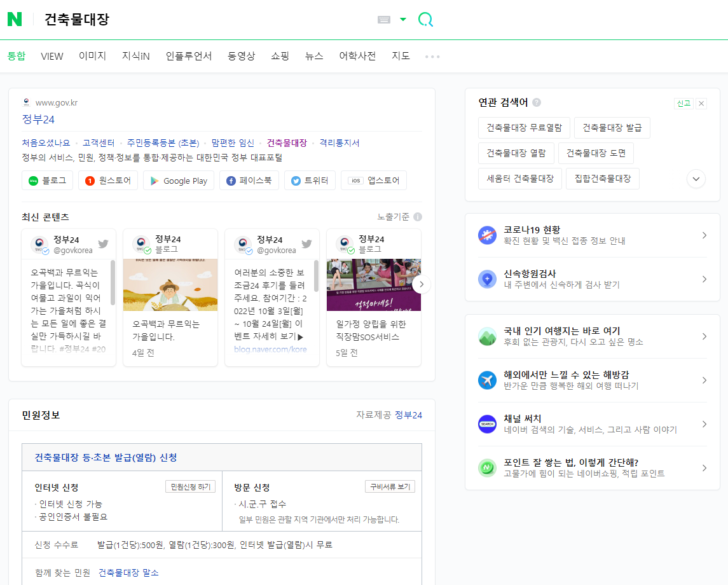Click the 코로나19 현황 virus icon
The image size is (728, 585).
point(487,235)
